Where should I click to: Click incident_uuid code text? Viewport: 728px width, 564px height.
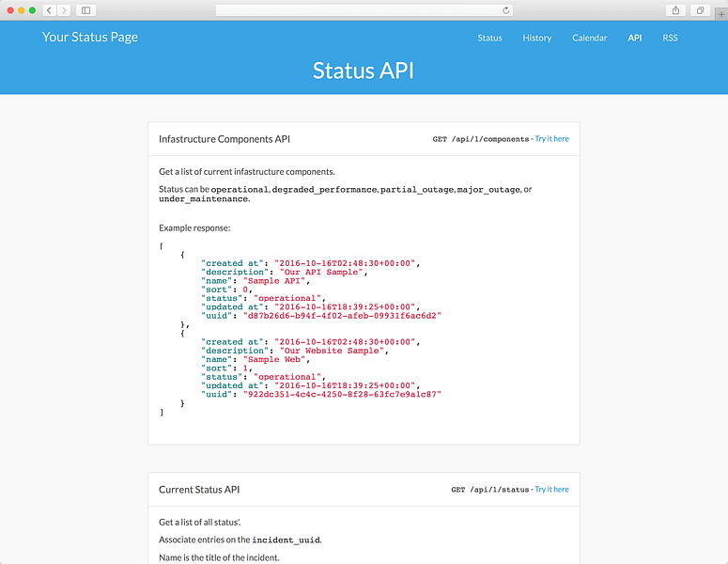[286, 540]
